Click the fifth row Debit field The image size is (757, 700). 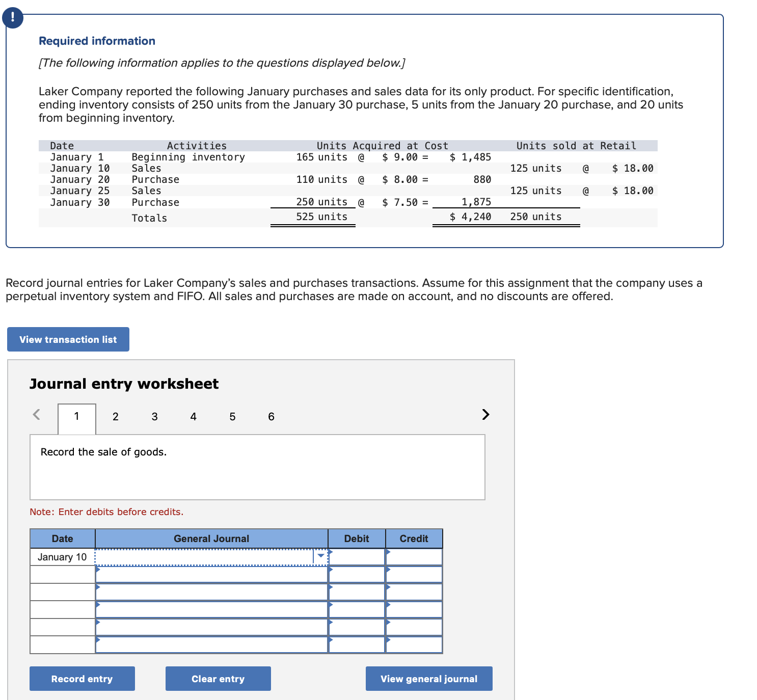357,627
